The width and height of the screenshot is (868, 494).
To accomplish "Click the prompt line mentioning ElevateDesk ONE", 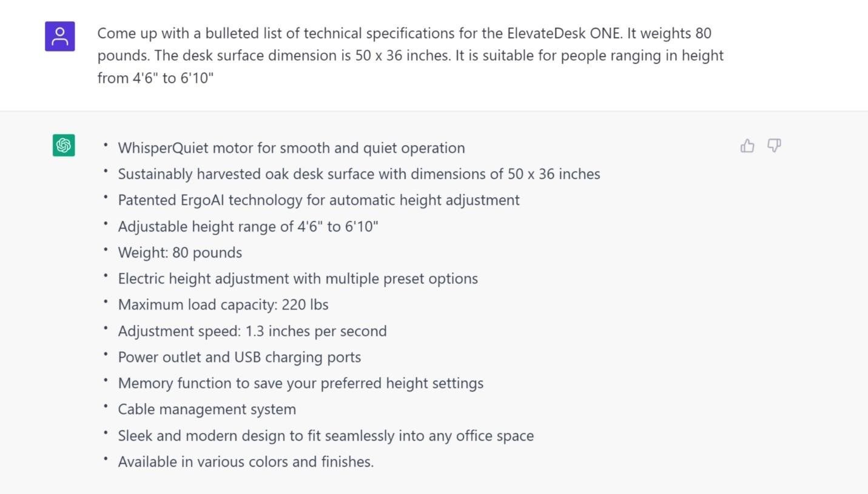I will (404, 33).
